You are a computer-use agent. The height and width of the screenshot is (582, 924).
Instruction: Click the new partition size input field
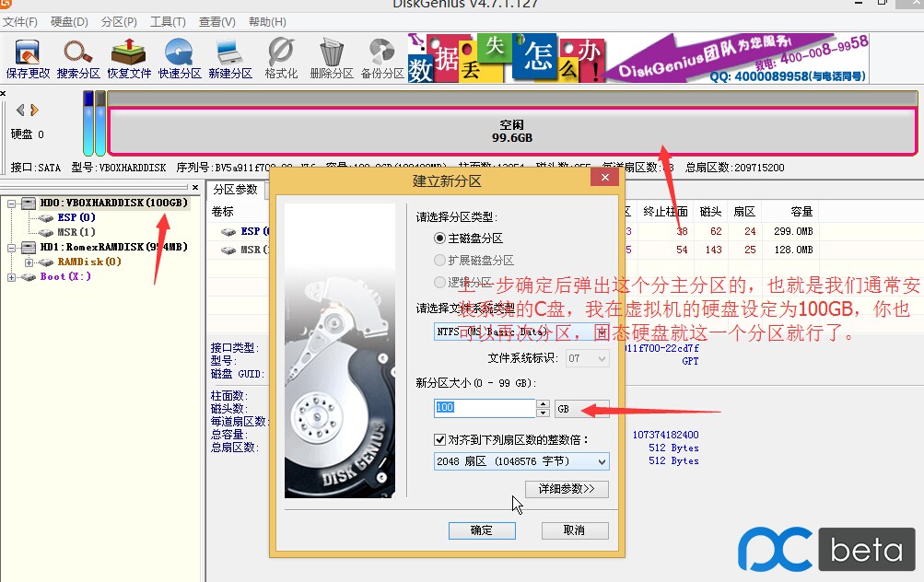[x=484, y=408]
